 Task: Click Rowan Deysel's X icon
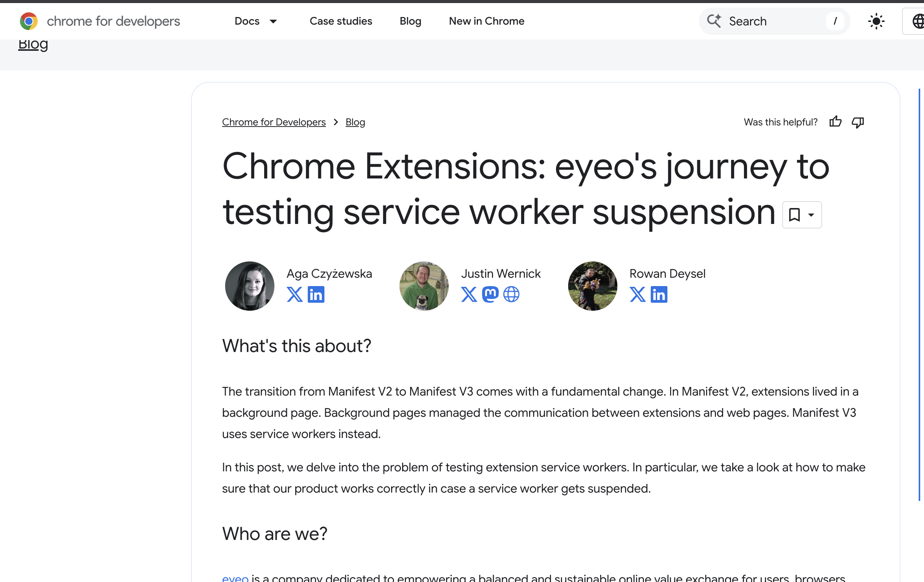(637, 295)
